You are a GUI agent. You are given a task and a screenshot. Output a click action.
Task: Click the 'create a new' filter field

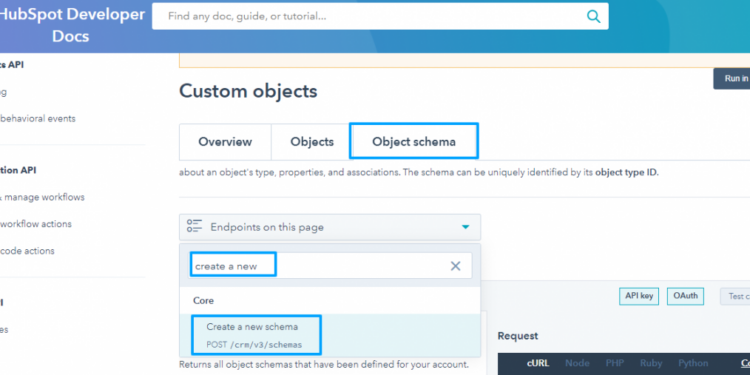(x=330, y=266)
